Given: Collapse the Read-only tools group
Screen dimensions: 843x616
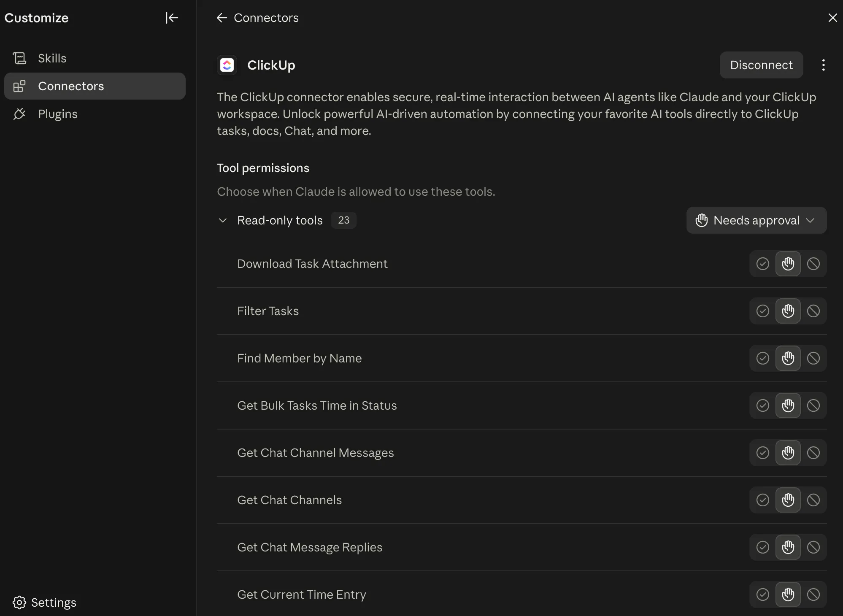Looking at the screenshot, I should coord(223,220).
